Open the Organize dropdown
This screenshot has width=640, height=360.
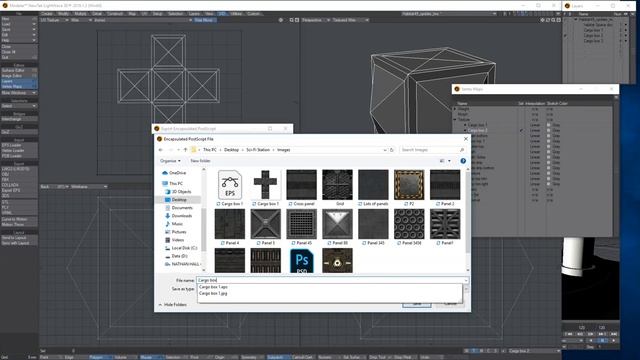[170, 161]
